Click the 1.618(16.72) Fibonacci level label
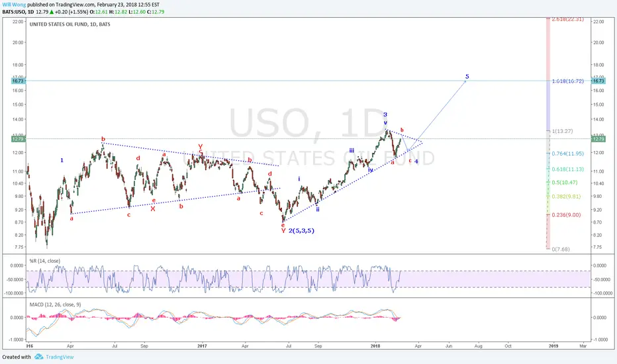617x364 pixels. click(568, 81)
